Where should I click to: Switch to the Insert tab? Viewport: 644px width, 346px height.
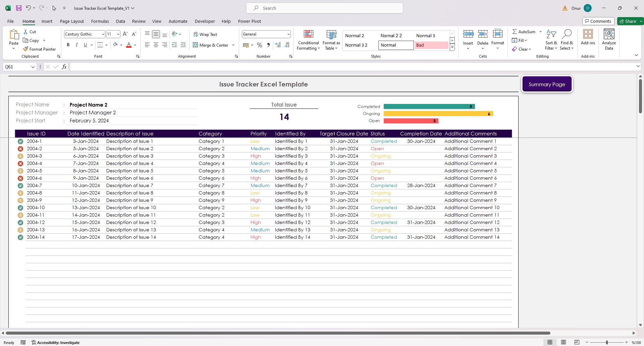pos(47,21)
